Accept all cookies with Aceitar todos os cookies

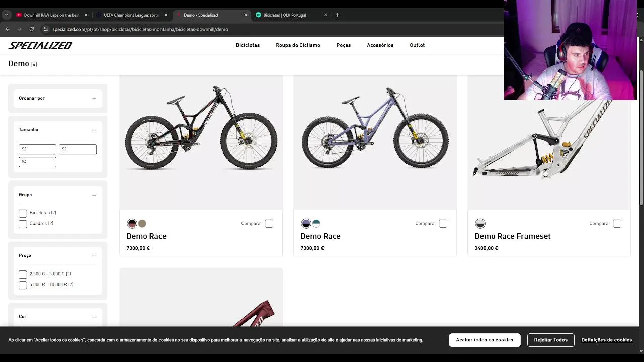(485, 340)
